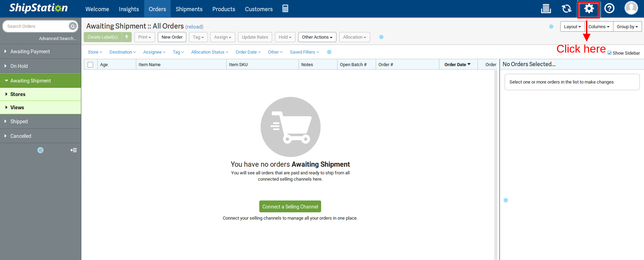
Task: Click the stacked list icon in header
Action: coord(546,9)
